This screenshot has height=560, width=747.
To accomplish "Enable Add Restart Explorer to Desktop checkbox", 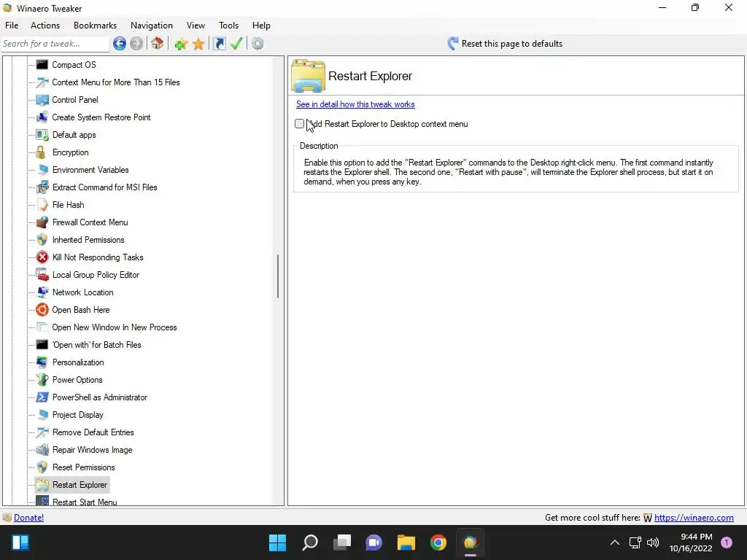I will click(x=299, y=124).
